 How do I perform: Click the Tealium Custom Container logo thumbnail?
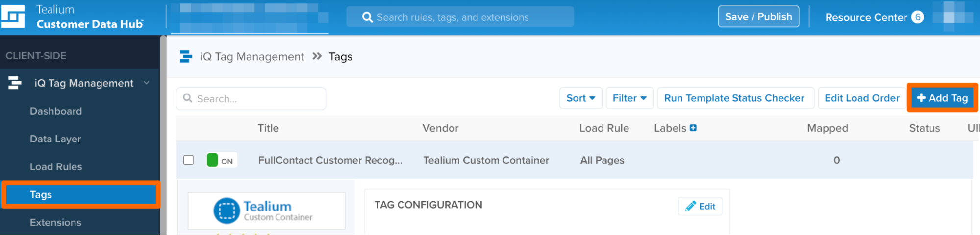266,211
